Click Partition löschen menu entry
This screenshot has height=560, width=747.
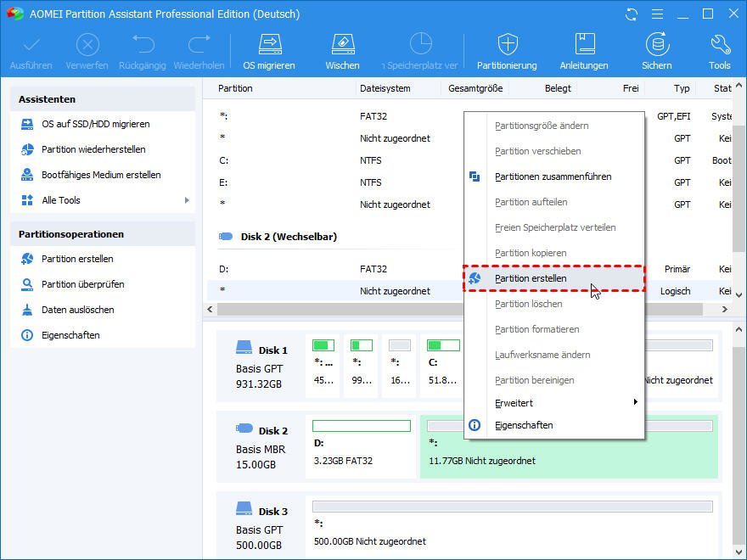(x=554, y=304)
